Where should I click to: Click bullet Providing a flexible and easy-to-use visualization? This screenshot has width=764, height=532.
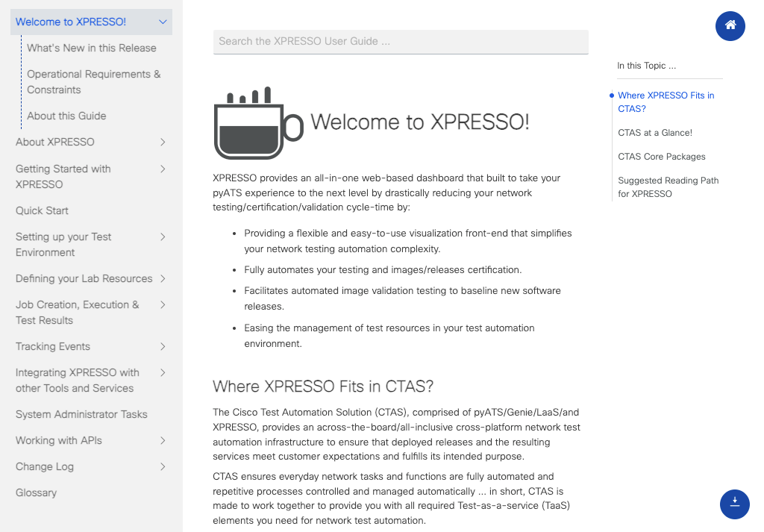tap(408, 241)
